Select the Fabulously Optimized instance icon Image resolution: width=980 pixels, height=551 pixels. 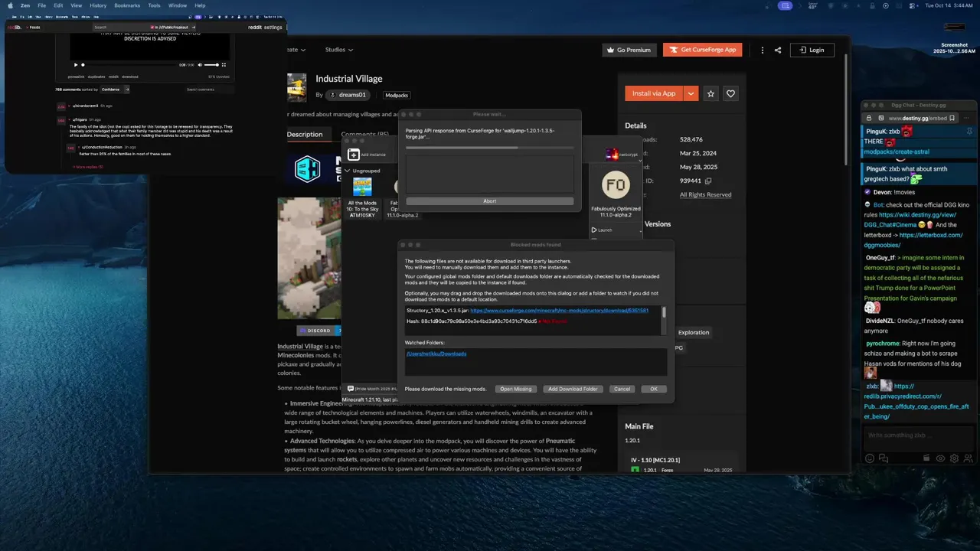point(616,185)
